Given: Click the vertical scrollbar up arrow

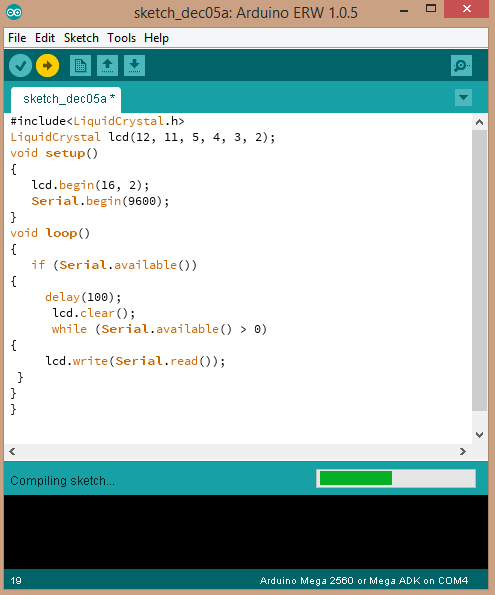Looking at the screenshot, I should pyautogui.click(x=479, y=122).
